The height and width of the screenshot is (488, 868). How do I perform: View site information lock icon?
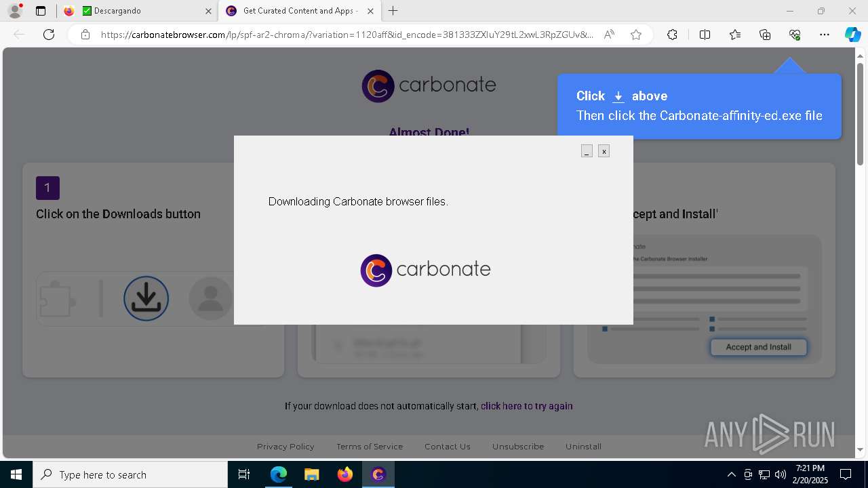85,35
